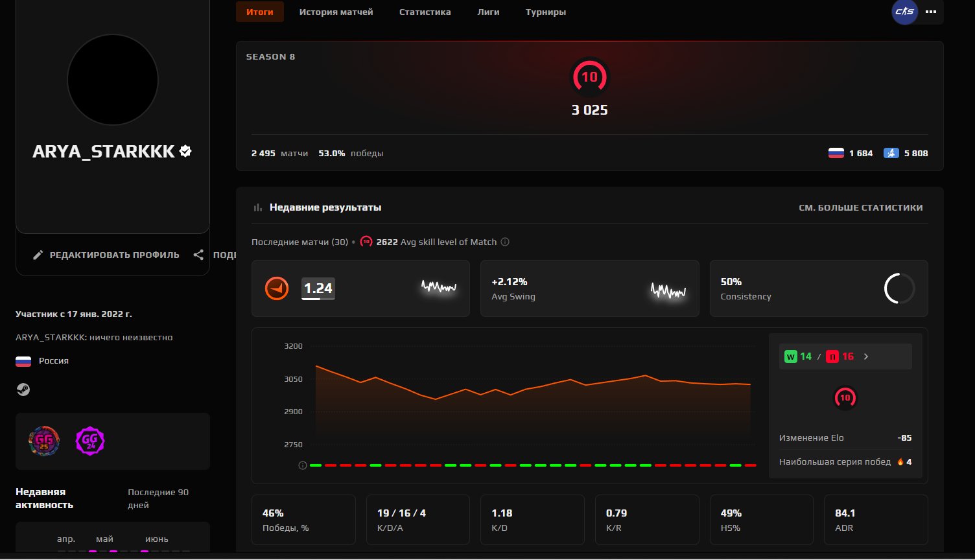This screenshot has width=975, height=560.
Task: Click the GG 25 badge icon
Action: point(44,441)
